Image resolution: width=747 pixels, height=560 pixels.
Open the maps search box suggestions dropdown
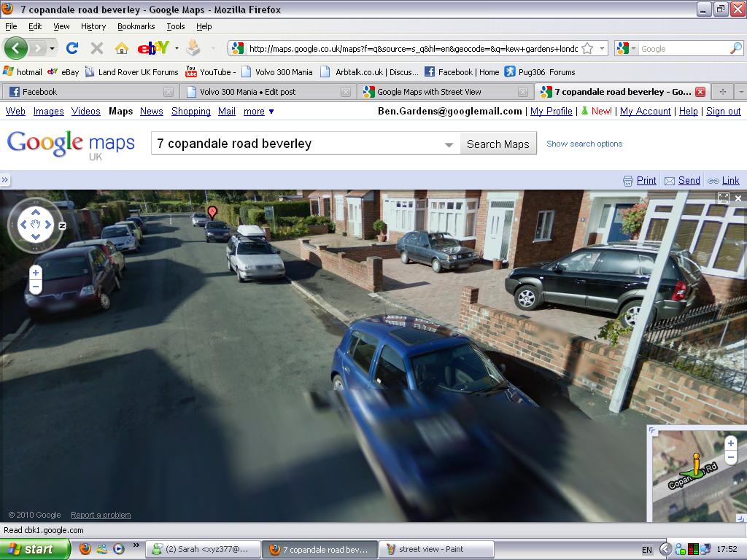[x=449, y=144]
